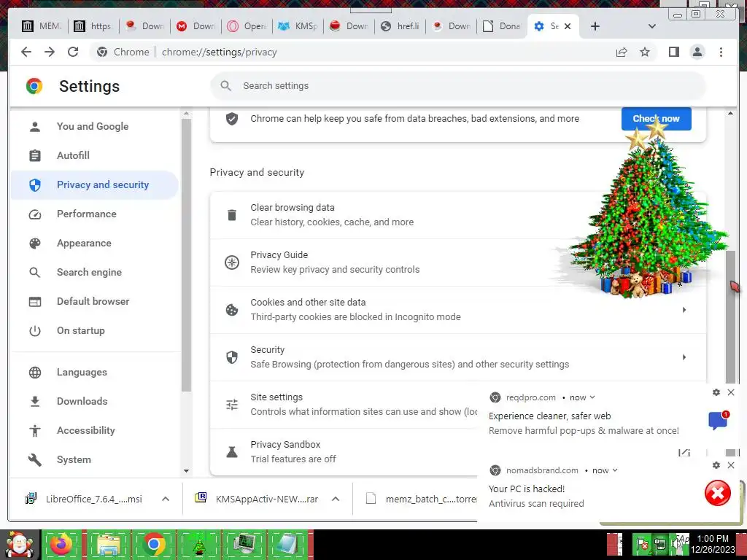Click the Clear browsing data trash icon
Viewport: 747px width, 560px height.
[232, 215]
